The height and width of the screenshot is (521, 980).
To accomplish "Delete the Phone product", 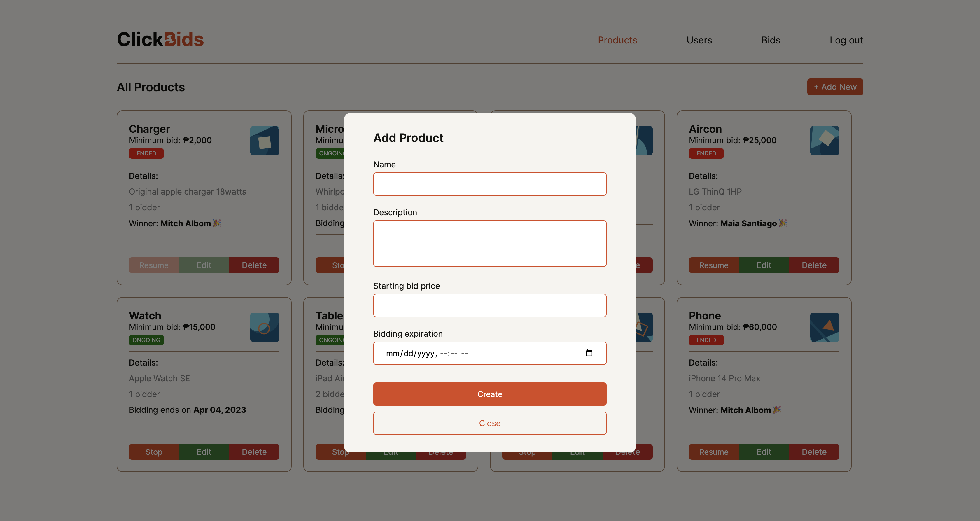I will (814, 452).
